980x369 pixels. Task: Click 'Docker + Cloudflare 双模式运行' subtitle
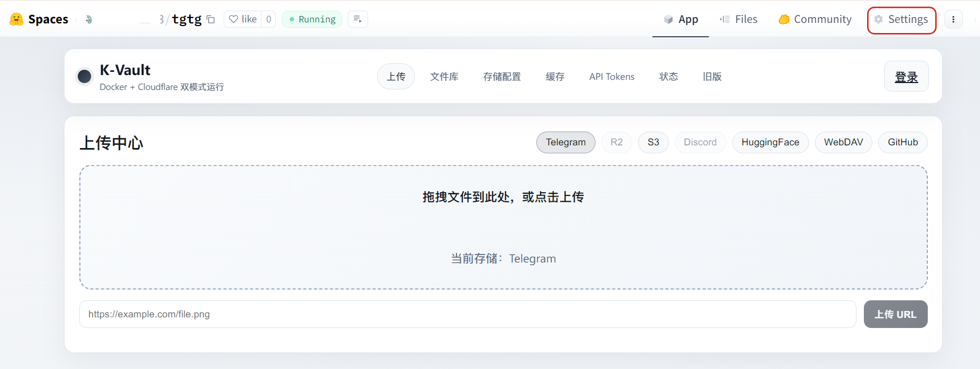click(x=162, y=87)
